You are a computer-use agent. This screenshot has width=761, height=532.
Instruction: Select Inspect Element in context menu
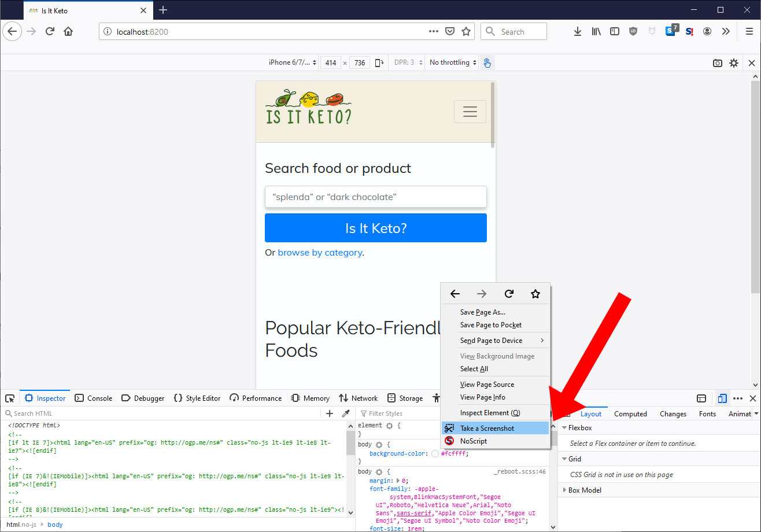(x=495, y=413)
